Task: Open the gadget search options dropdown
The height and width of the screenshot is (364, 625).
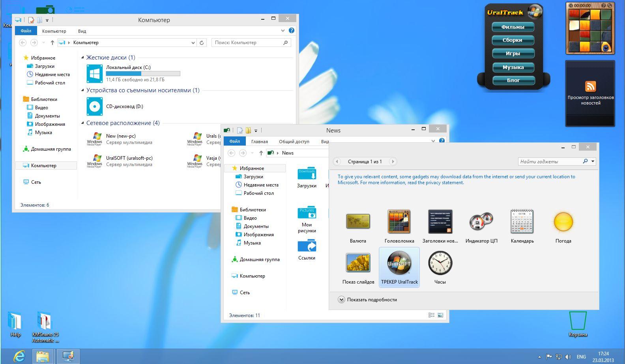Action: click(x=593, y=161)
